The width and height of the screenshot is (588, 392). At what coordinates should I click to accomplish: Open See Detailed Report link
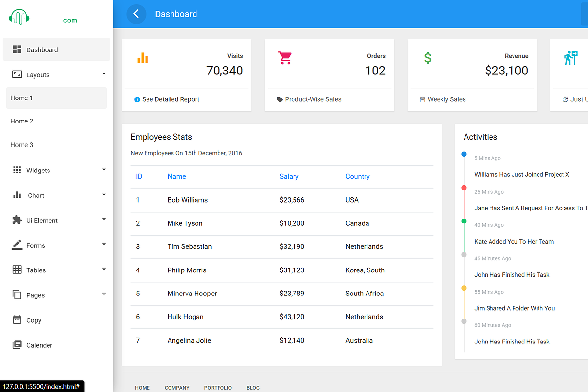[x=171, y=99]
